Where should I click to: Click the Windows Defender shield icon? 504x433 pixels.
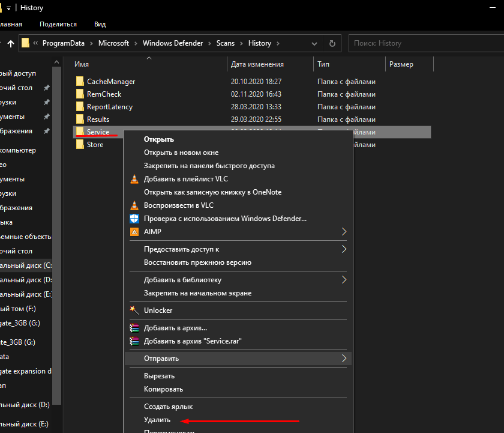tap(134, 219)
